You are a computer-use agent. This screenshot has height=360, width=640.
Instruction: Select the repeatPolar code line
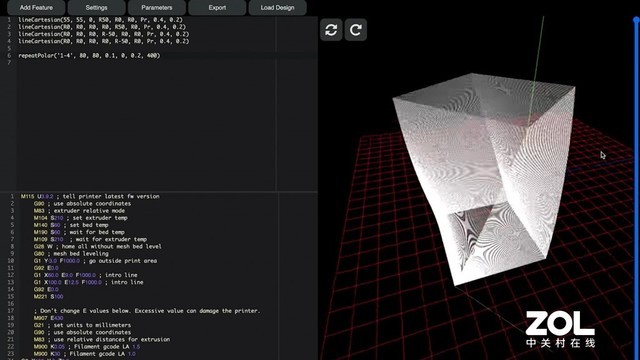pyautogui.click(x=89, y=56)
